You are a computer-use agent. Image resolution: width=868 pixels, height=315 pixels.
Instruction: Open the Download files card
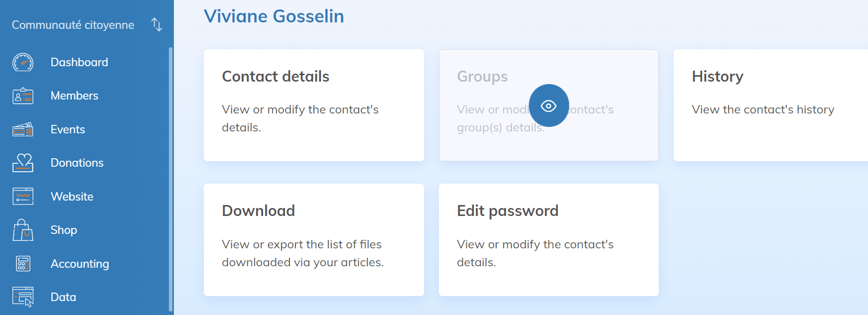click(313, 240)
